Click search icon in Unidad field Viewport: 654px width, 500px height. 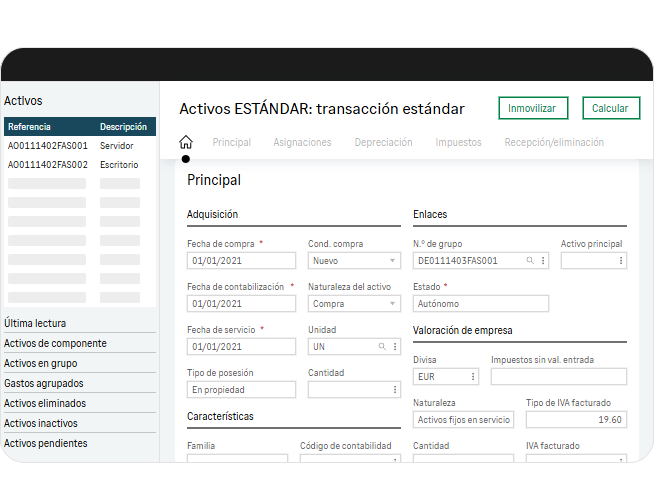pyautogui.click(x=381, y=347)
